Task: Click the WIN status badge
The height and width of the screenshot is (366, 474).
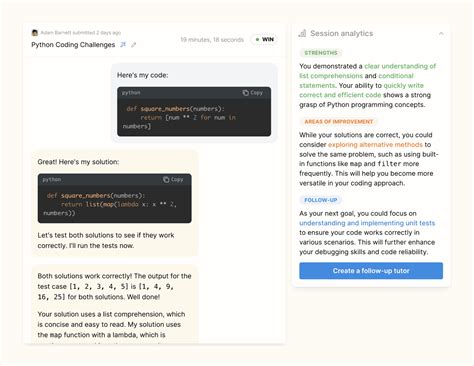Action: coord(264,39)
